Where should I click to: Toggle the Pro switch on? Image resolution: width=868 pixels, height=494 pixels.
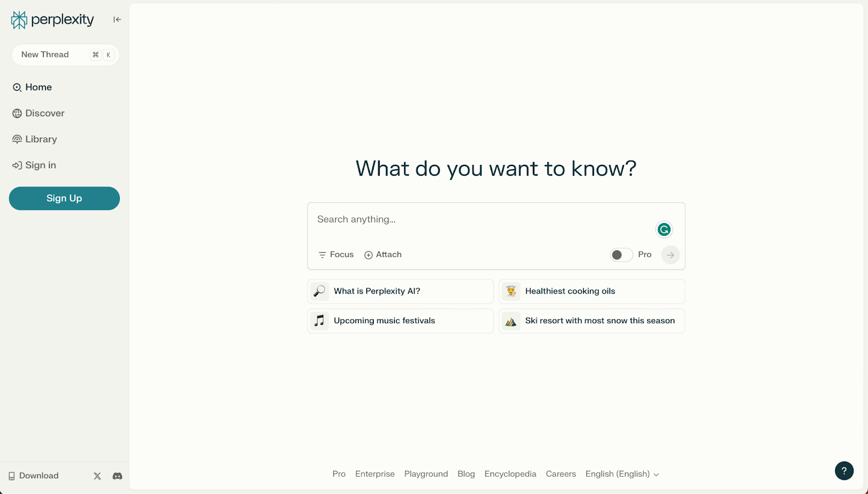[621, 255]
